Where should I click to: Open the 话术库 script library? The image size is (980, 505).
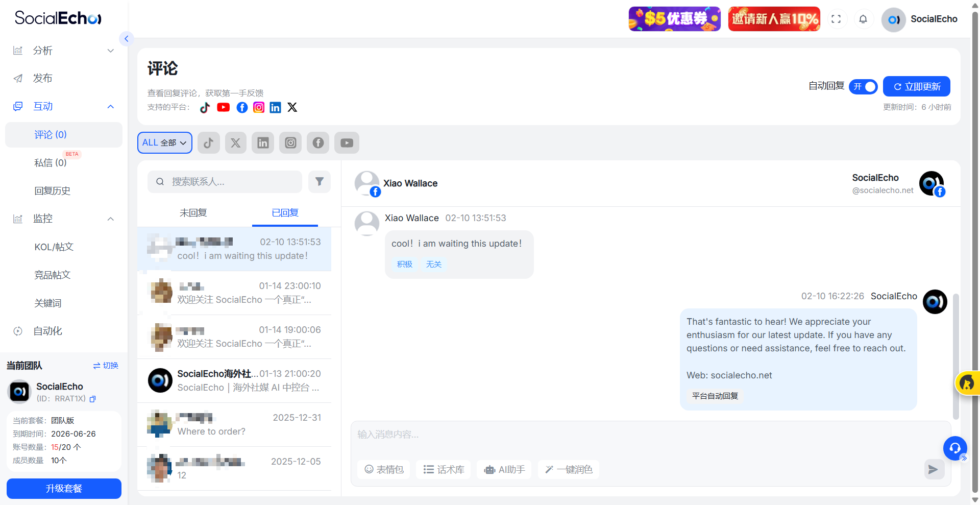pos(444,469)
